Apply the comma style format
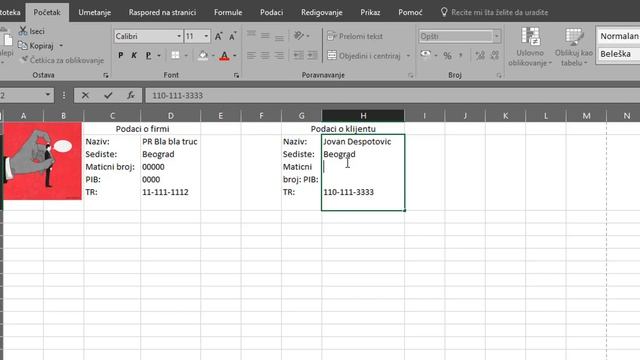 tap(461, 55)
